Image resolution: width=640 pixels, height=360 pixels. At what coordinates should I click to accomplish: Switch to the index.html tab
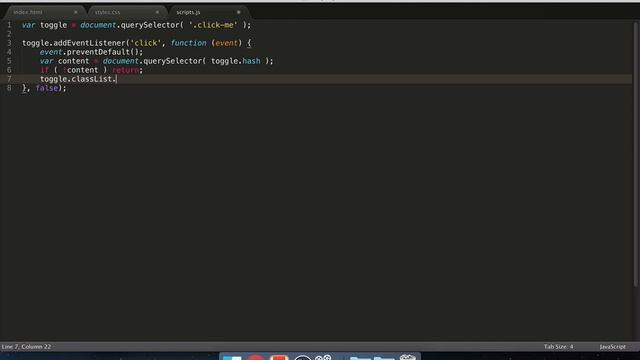pyautogui.click(x=28, y=12)
